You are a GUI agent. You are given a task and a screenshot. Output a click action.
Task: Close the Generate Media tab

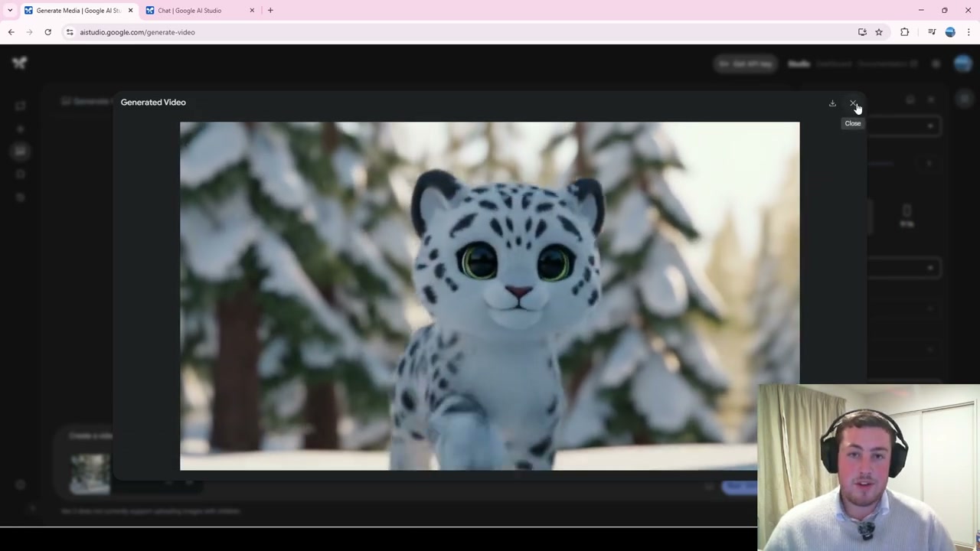click(130, 11)
